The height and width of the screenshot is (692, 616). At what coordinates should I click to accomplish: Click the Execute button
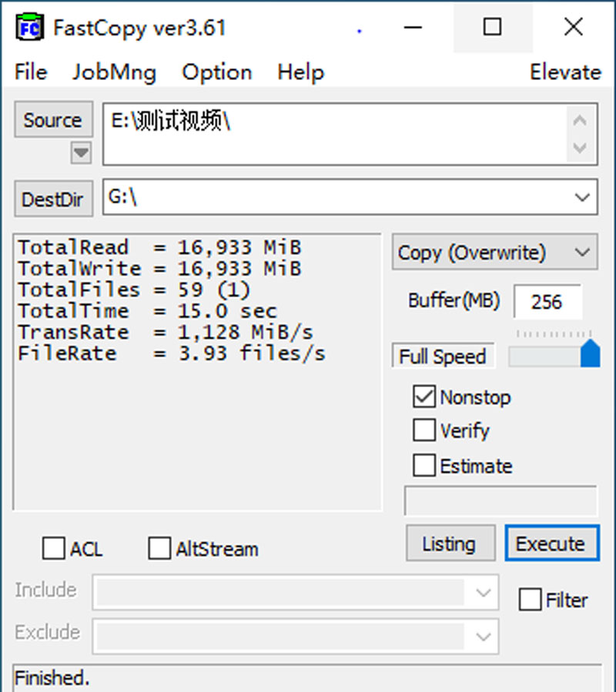[552, 543]
